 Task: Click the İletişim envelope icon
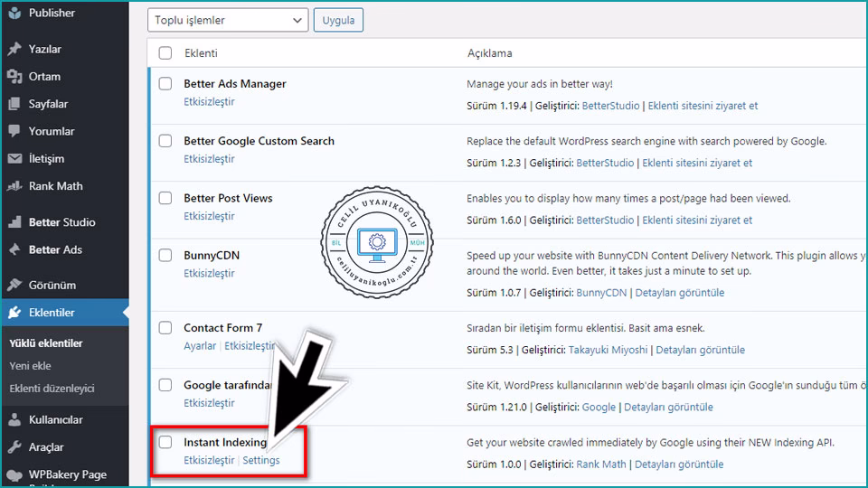pos(15,159)
